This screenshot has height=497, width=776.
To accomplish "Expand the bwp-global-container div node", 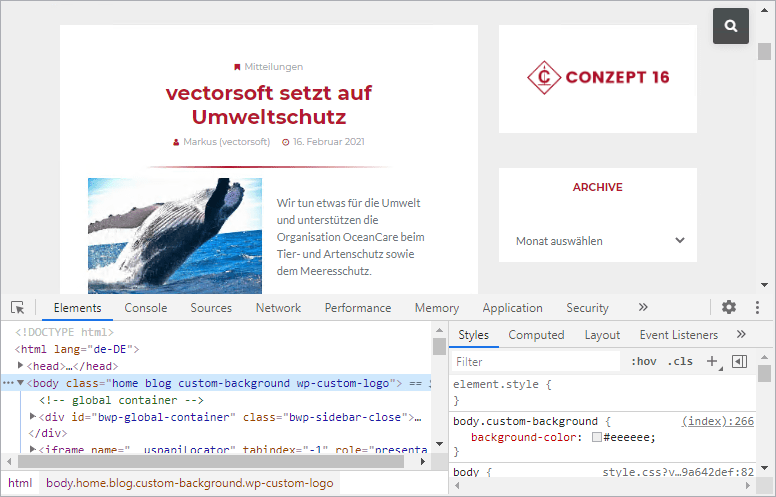I will click(32, 416).
